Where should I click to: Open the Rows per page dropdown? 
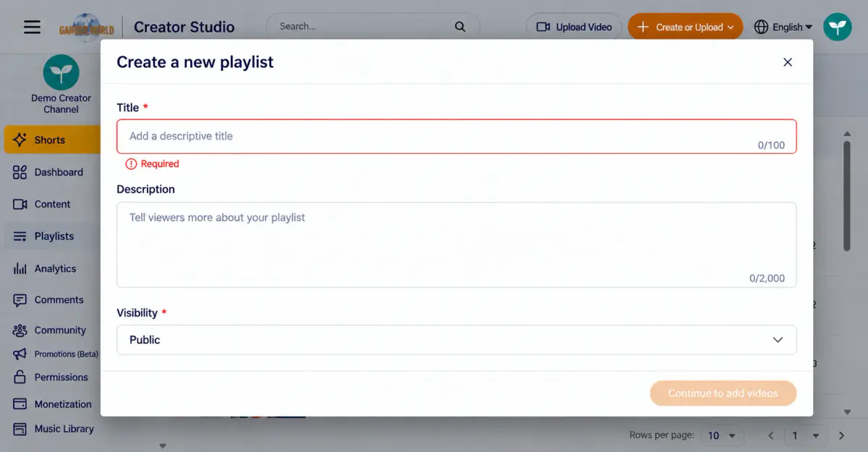tap(722, 435)
